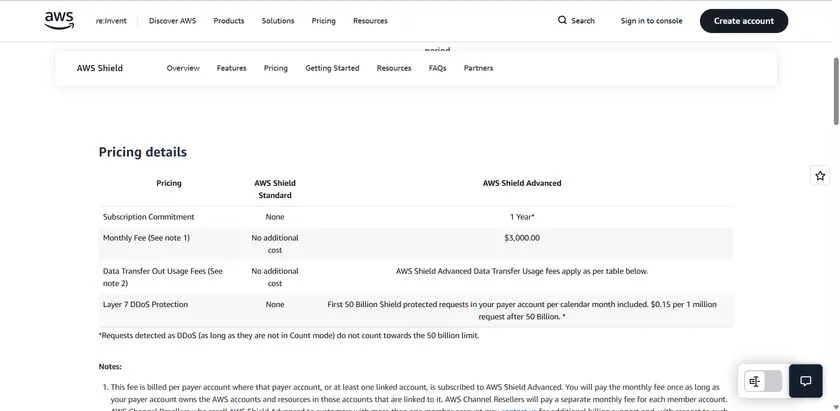
Task: Click the Monthly Fee (See note 1) label
Action: pyautogui.click(x=146, y=238)
